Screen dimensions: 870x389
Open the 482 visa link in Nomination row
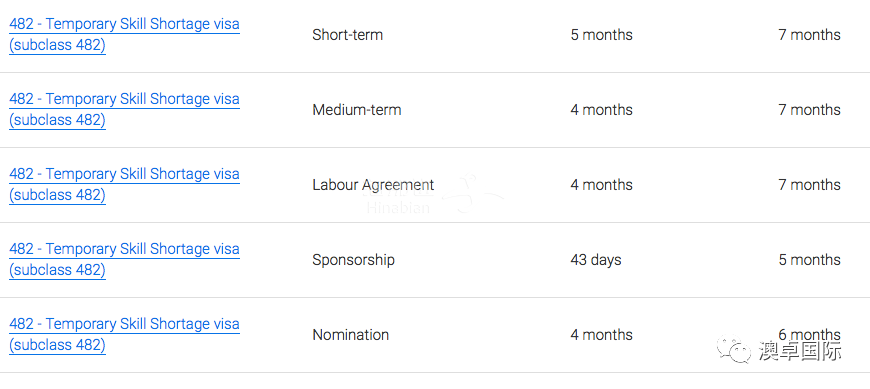tap(124, 334)
